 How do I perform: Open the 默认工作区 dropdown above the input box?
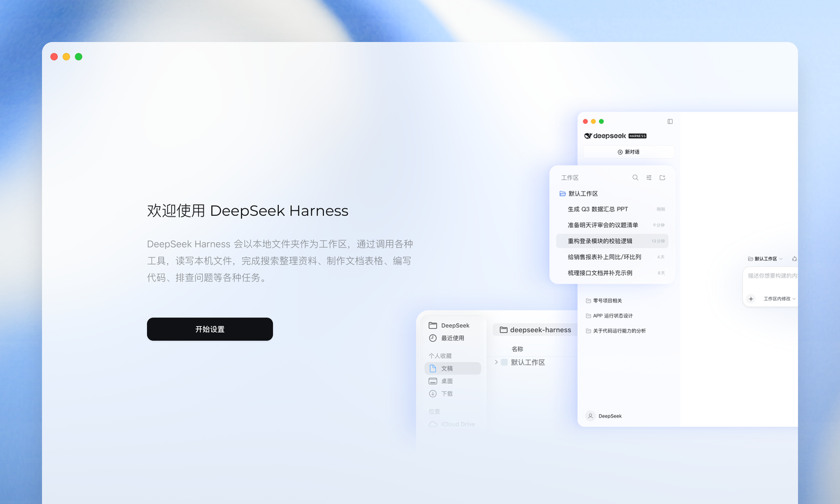(765, 259)
